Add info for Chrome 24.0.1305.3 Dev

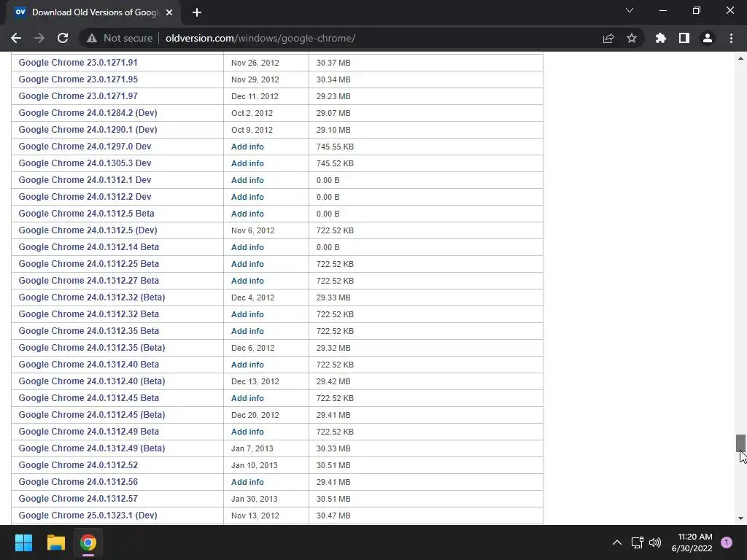(x=247, y=163)
